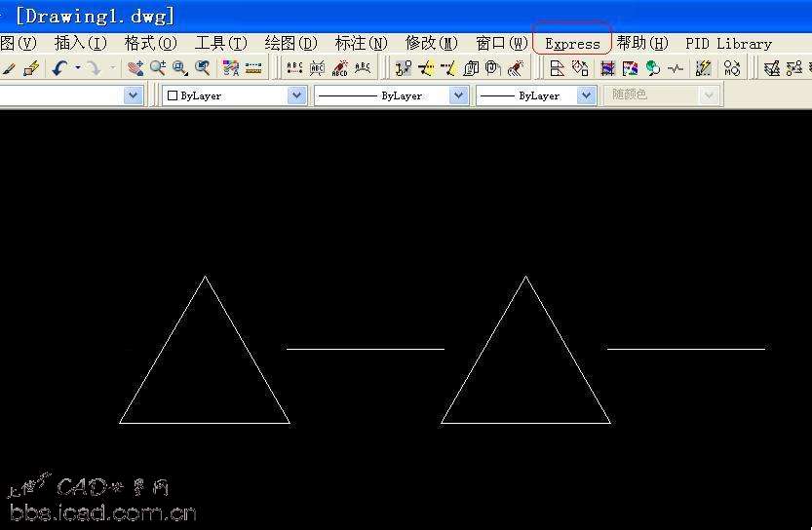Open the Express menu
Image resolution: width=812 pixels, height=530 pixels.
(572, 43)
